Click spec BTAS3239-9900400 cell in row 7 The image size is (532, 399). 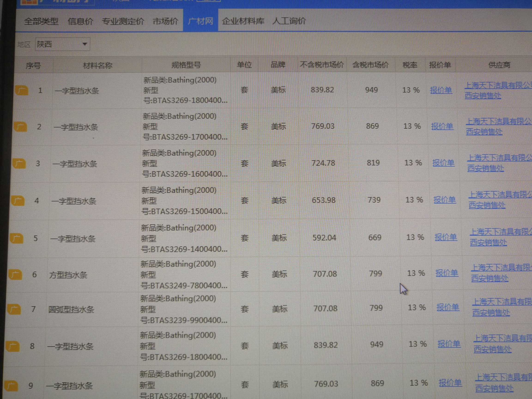[184, 309]
